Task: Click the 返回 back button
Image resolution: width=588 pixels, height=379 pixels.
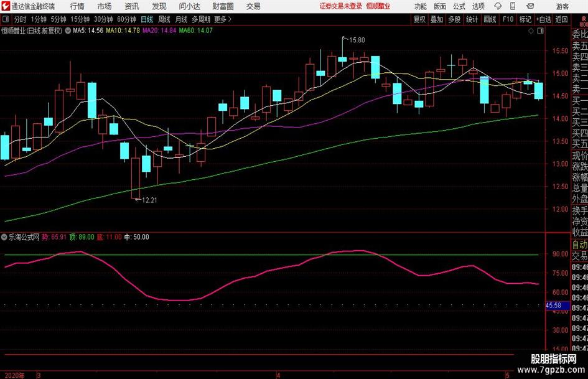Action: (x=561, y=19)
